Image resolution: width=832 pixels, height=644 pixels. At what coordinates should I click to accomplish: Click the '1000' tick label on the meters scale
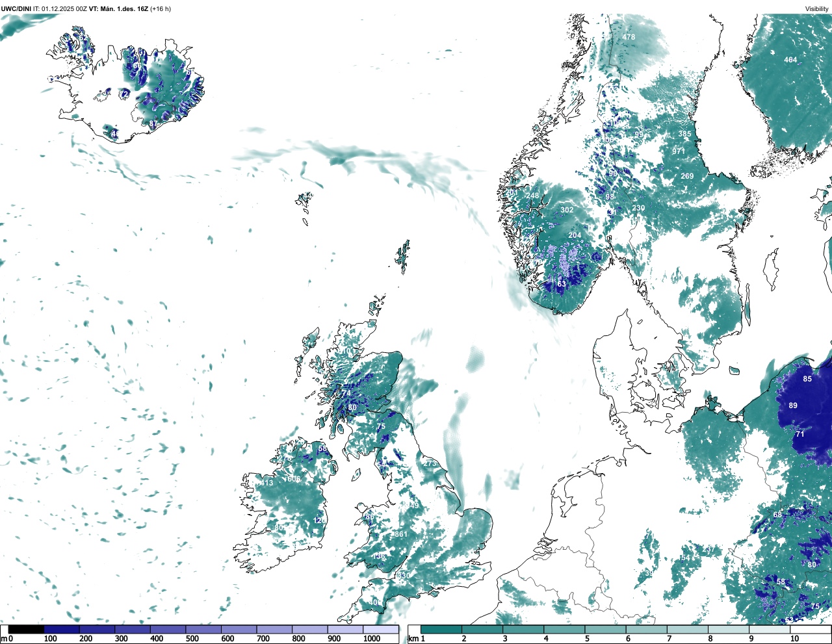tap(371, 639)
